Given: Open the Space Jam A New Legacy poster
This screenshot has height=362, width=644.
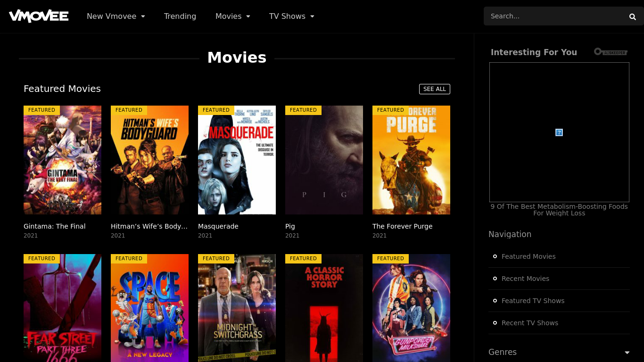Looking at the screenshot, I should (149, 308).
